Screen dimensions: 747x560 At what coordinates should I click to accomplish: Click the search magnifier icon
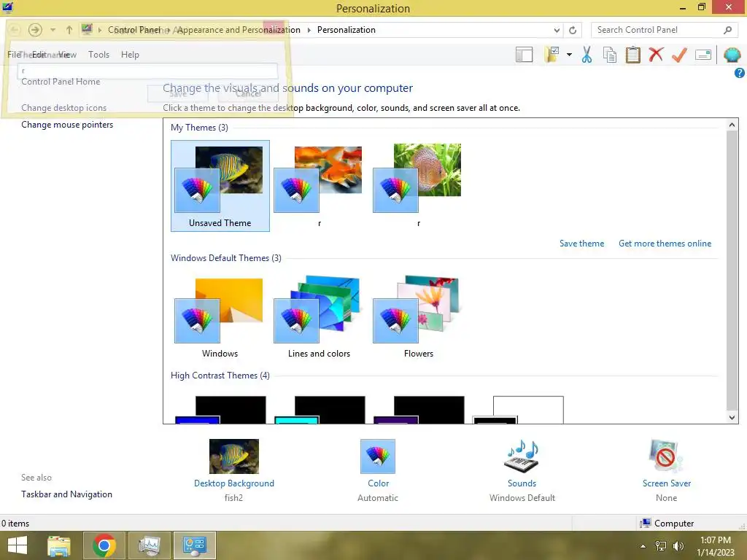pos(727,30)
